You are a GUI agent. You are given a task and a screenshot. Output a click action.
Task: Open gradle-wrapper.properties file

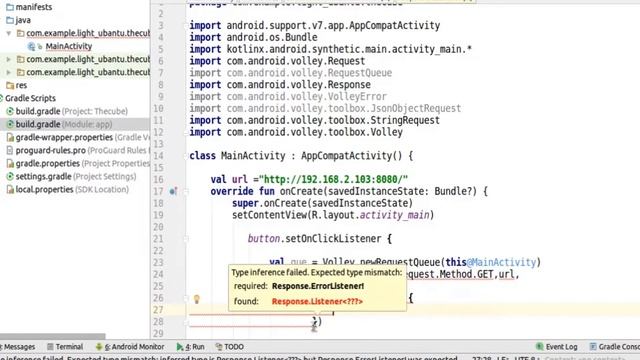point(83,138)
